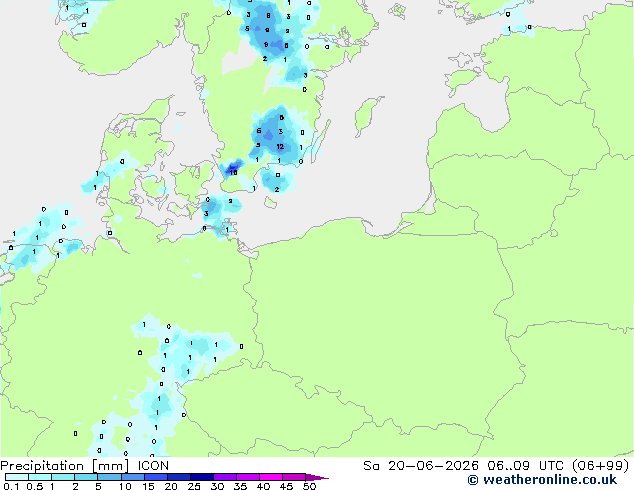634x490 pixels.
Task: Click the '25' legend scale label
Action: pyautogui.click(x=194, y=486)
